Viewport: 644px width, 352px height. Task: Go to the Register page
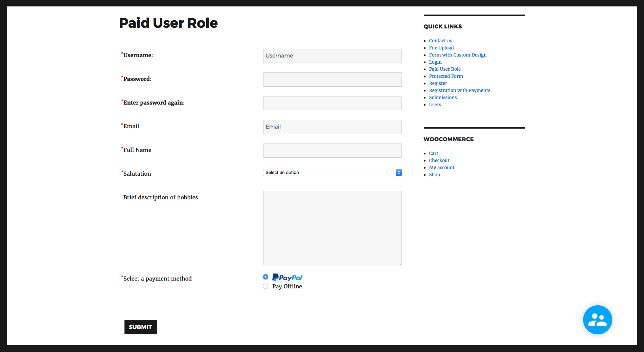438,83
